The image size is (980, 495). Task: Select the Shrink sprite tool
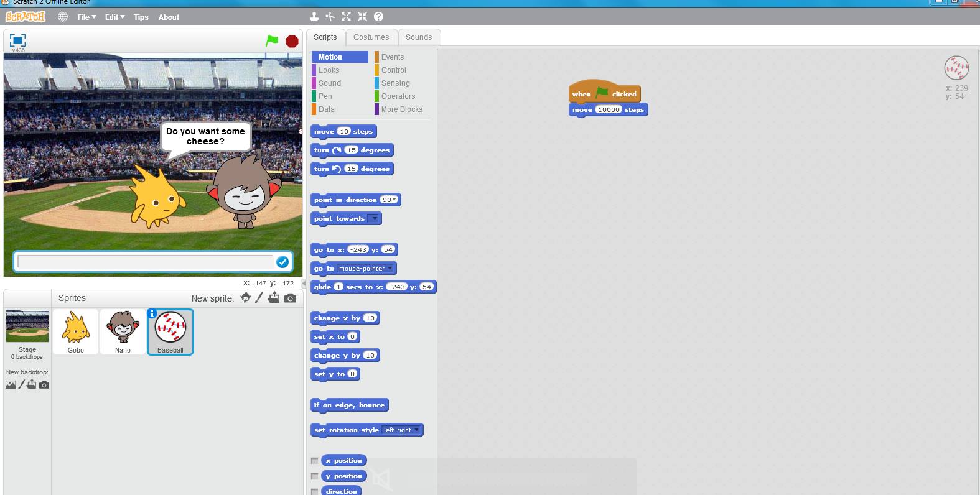point(362,17)
